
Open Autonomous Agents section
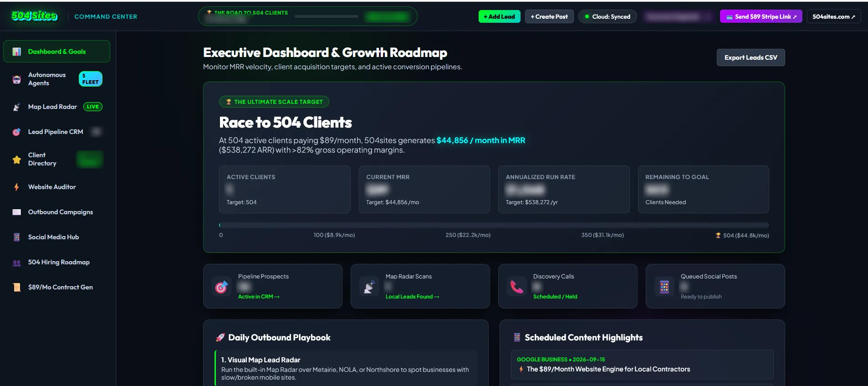[x=56, y=79]
